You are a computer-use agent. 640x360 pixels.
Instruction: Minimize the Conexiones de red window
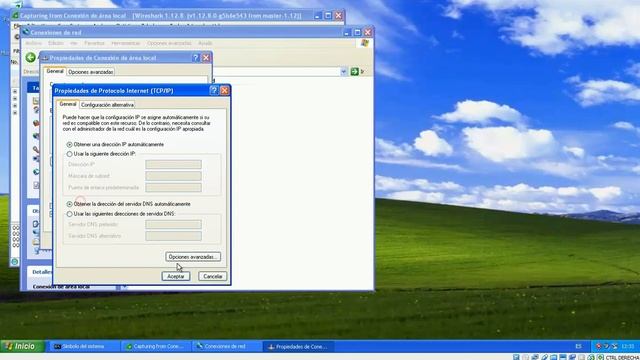(x=347, y=32)
